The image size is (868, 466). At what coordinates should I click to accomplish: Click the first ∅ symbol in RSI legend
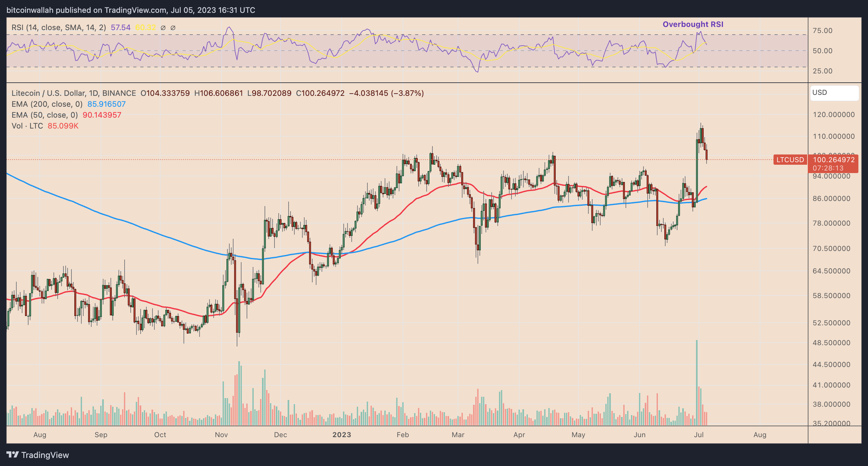coord(163,28)
